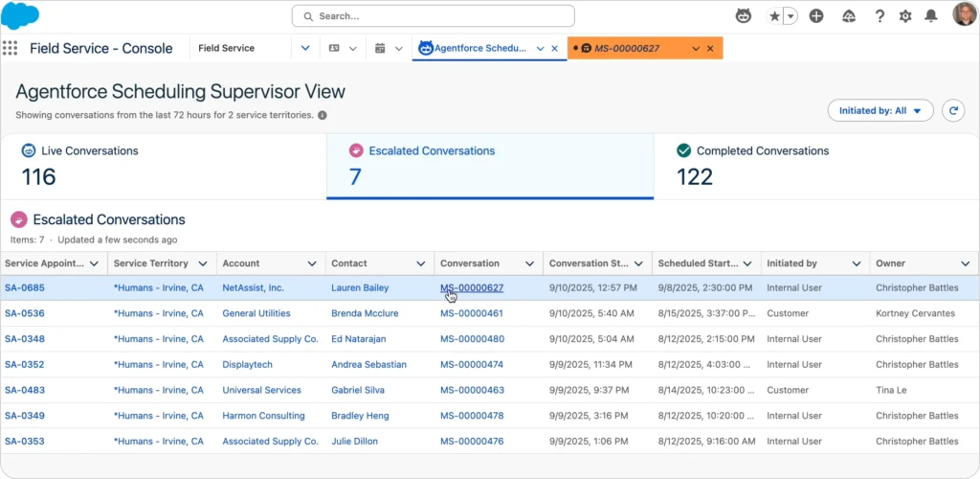
Task: Open the Global Actions plus icon
Action: pos(816,16)
